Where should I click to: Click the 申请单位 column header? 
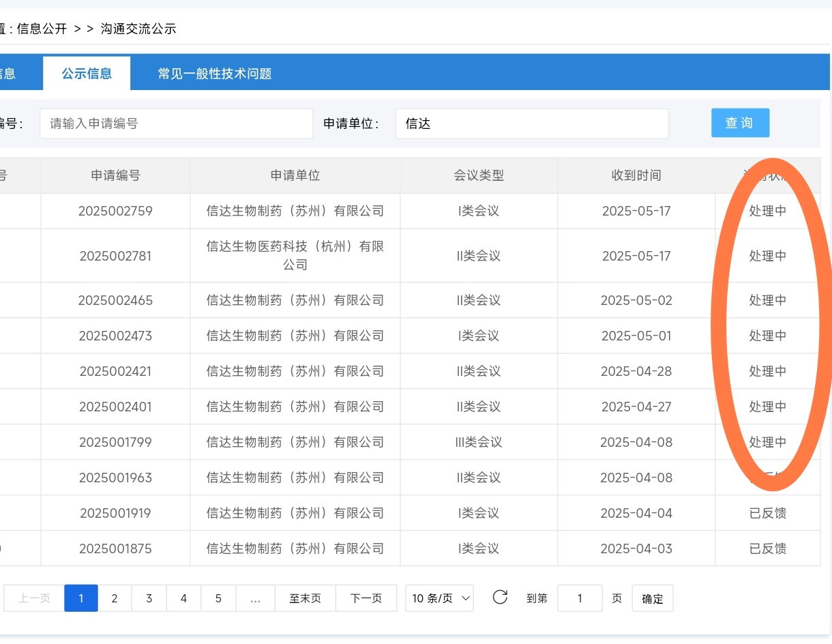[x=295, y=175]
